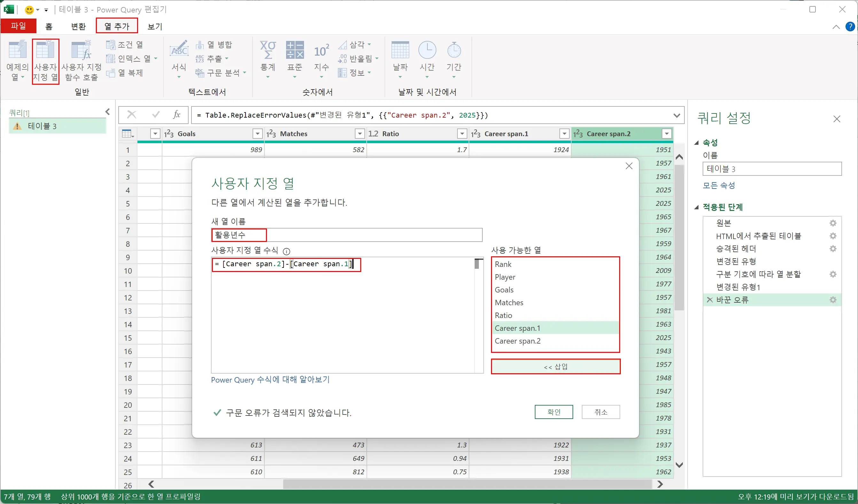
Task: Open the 파일 menu
Action: tap(19, 26)
